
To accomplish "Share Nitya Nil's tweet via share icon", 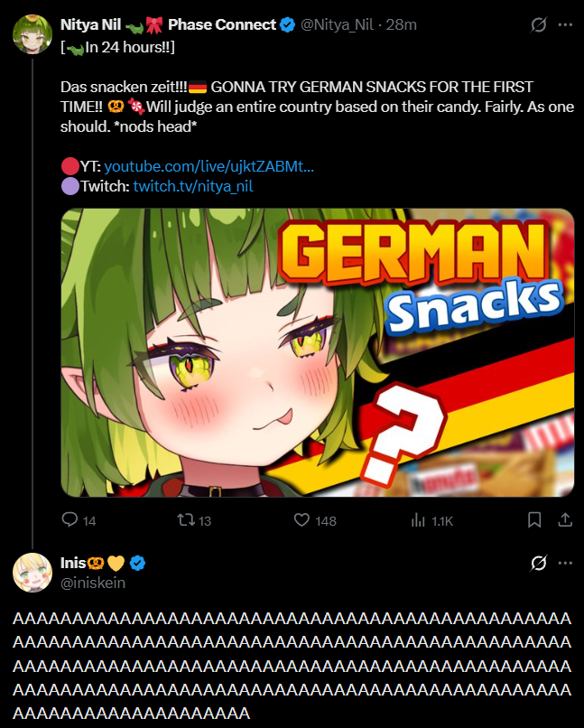I will 565,519.
